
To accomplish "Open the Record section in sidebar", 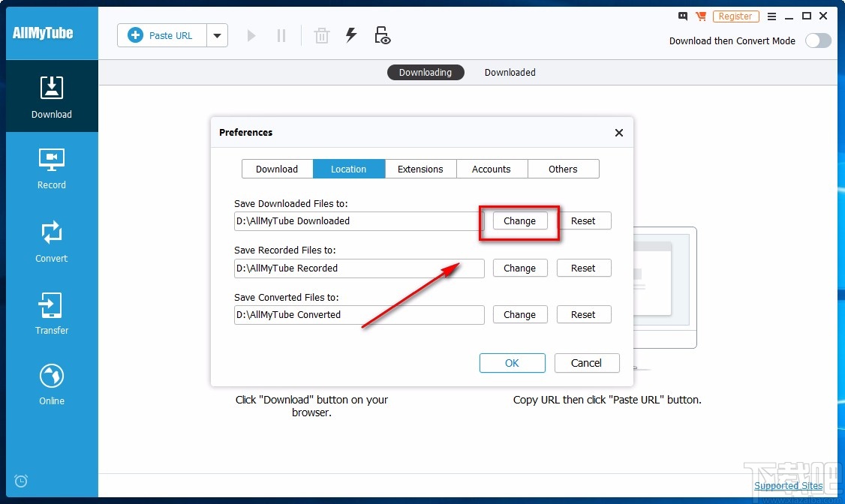I will (52, 168).
